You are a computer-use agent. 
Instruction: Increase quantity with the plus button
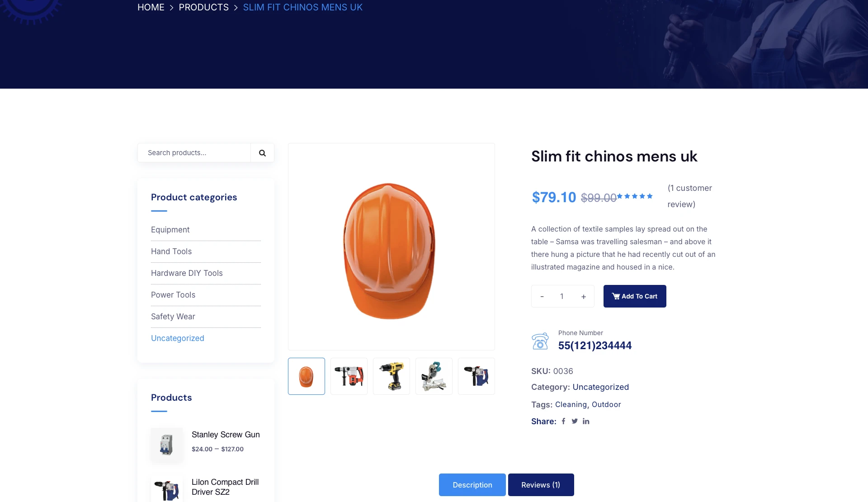(x=584, y=296)
